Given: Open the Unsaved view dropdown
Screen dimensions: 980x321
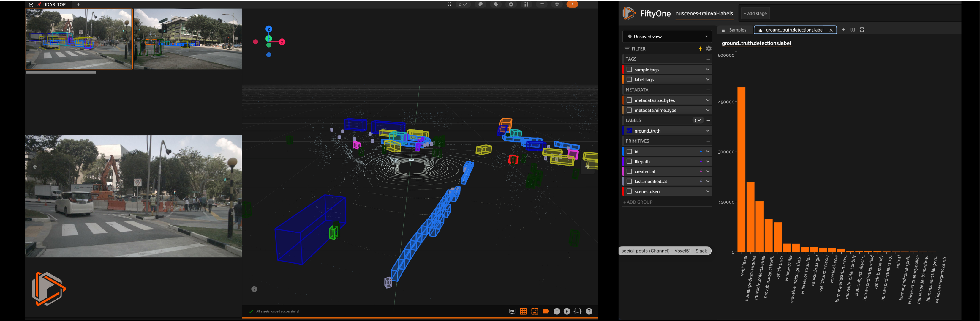Looking at the screenshot, I should click(667, 37).
